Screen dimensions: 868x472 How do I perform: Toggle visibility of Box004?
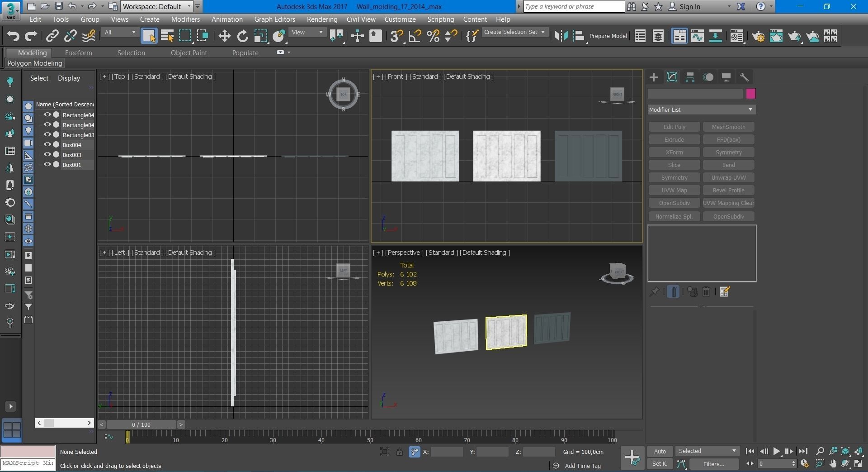click(47, 145)
